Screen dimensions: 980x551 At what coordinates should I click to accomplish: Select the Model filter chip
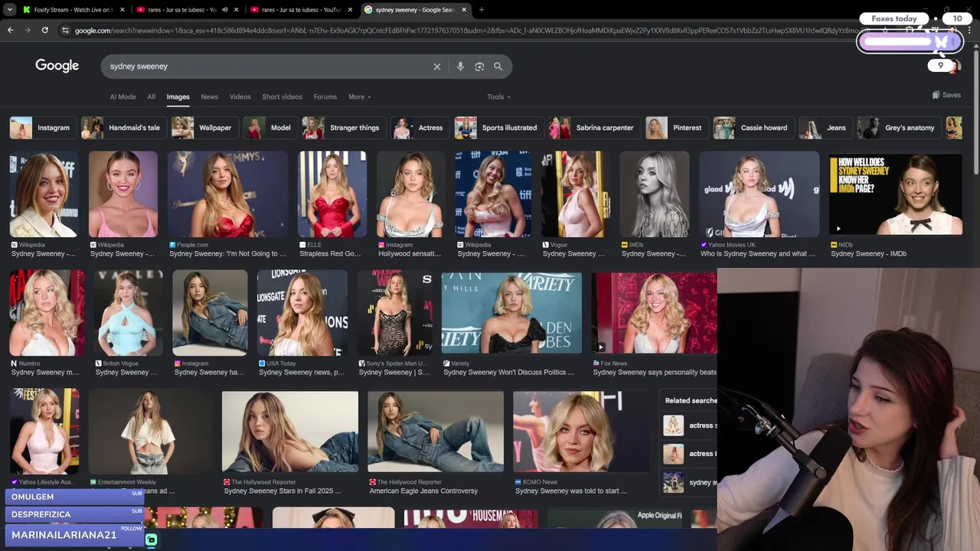point(269,128)
